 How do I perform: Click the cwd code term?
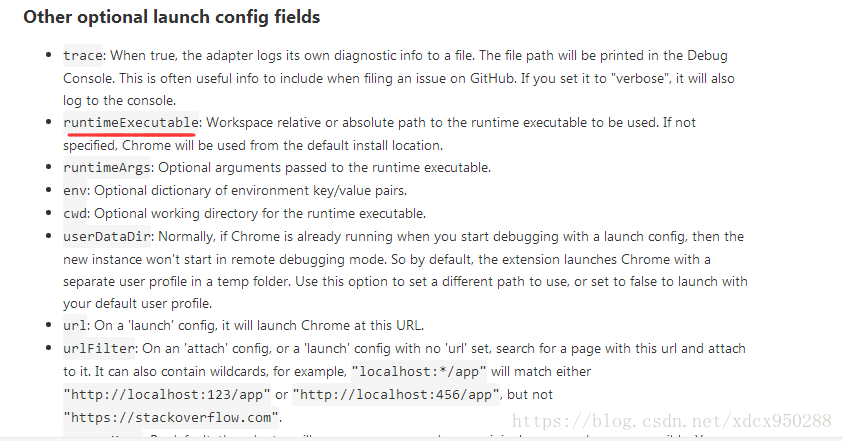pos(75,214)
